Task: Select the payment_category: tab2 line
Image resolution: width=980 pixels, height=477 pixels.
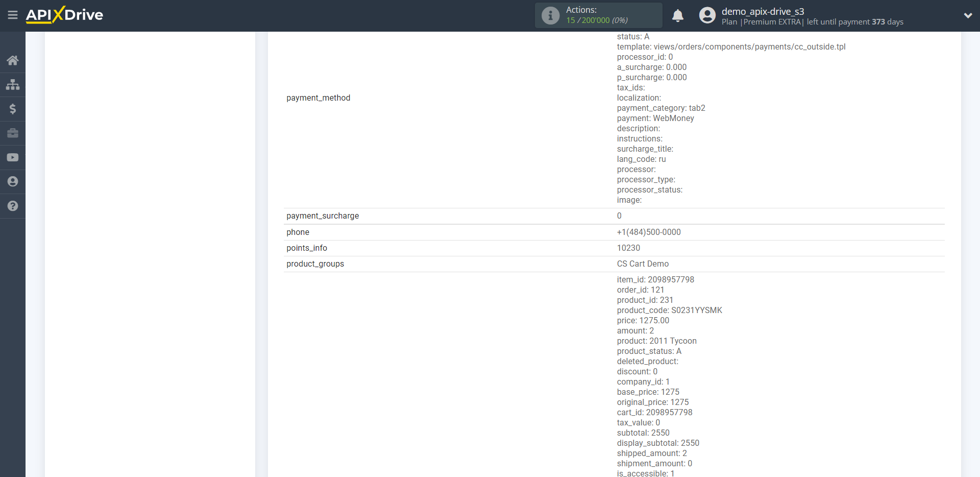Action: tap(661, 108)
